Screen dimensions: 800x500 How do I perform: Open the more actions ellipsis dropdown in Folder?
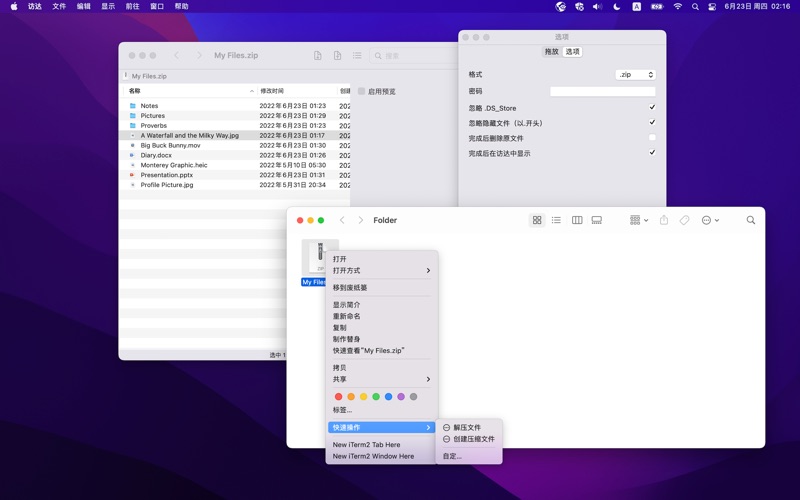pos(710,220)
